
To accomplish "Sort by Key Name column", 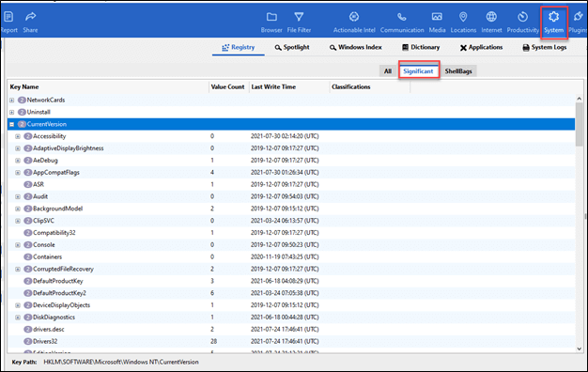I will pos(108,86).
